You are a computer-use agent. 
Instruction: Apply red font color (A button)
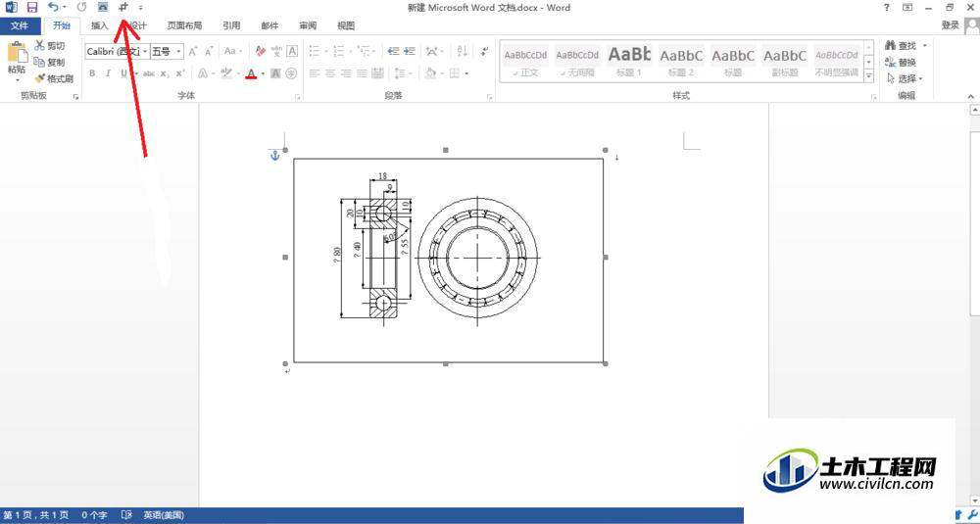point(251,73)
